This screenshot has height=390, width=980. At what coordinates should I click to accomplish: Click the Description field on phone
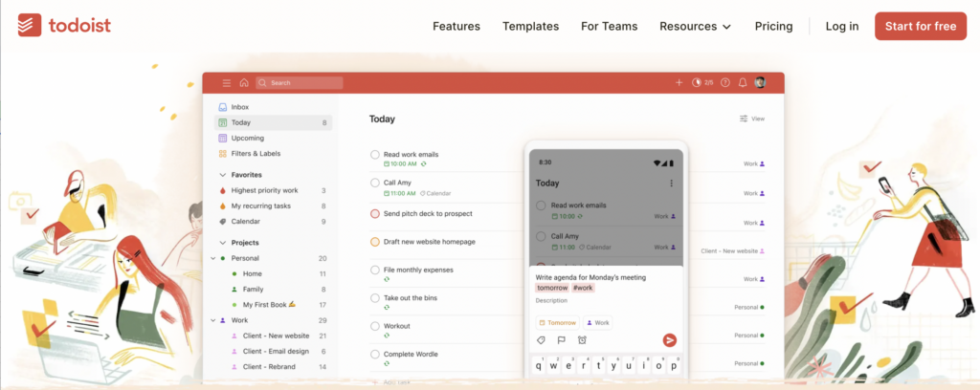click(x=551, y=301)
